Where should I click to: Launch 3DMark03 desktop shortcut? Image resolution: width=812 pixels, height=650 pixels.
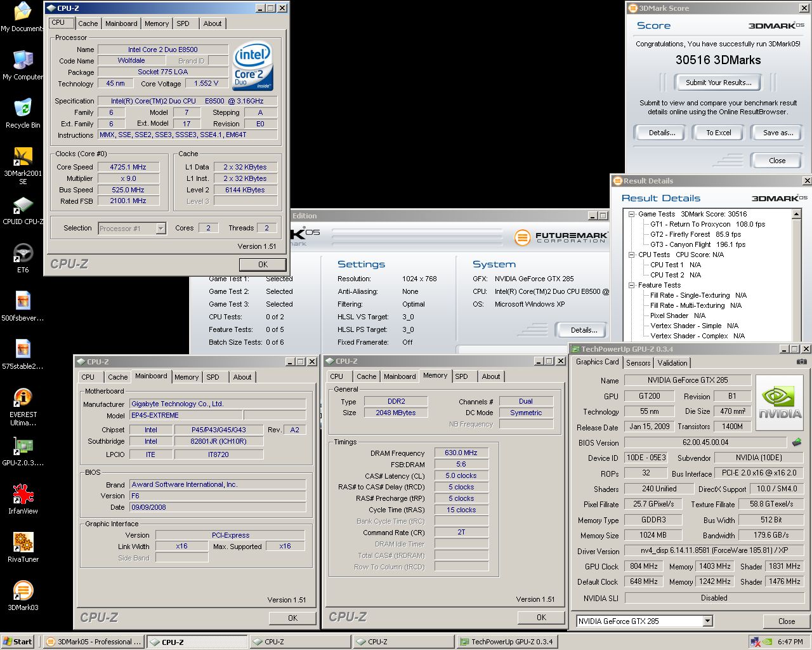point(23,596)
